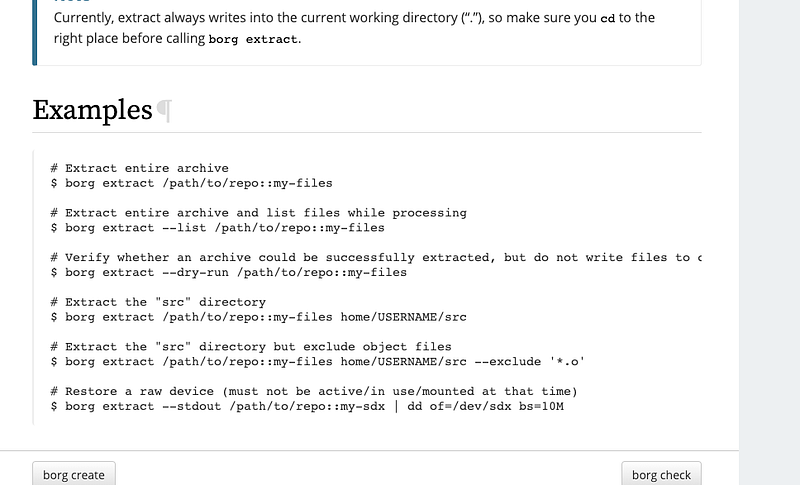Click the inline 'cd' code in note

[x=608, y=18]
